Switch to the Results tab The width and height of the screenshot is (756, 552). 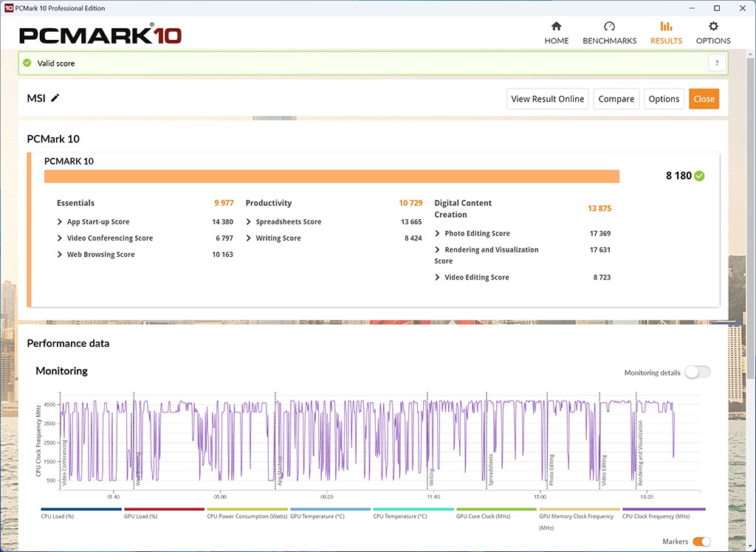tap(666, 33)
